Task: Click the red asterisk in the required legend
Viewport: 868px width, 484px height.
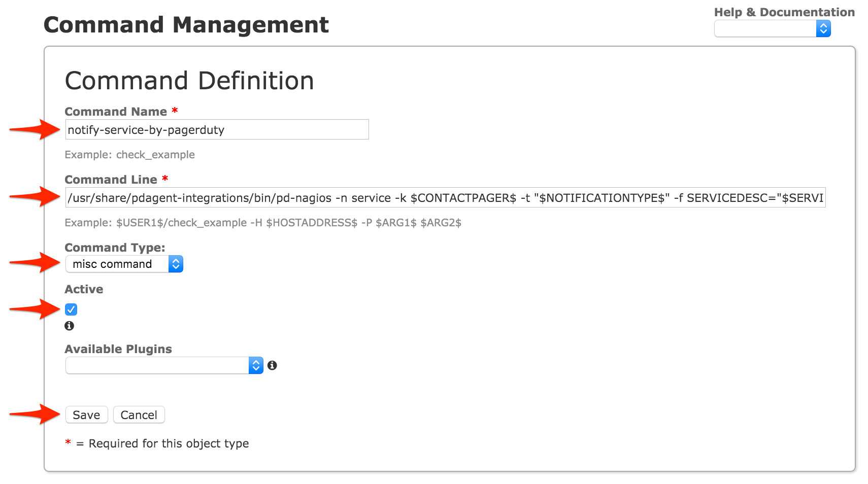Action: 68,442
